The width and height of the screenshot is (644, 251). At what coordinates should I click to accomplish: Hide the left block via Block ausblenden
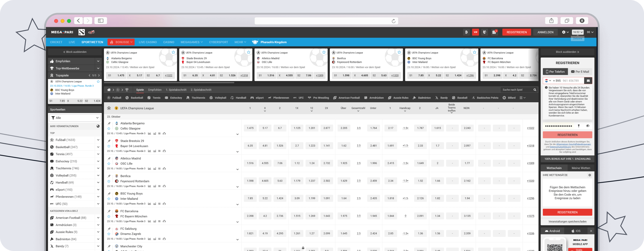tap(75, 52)
